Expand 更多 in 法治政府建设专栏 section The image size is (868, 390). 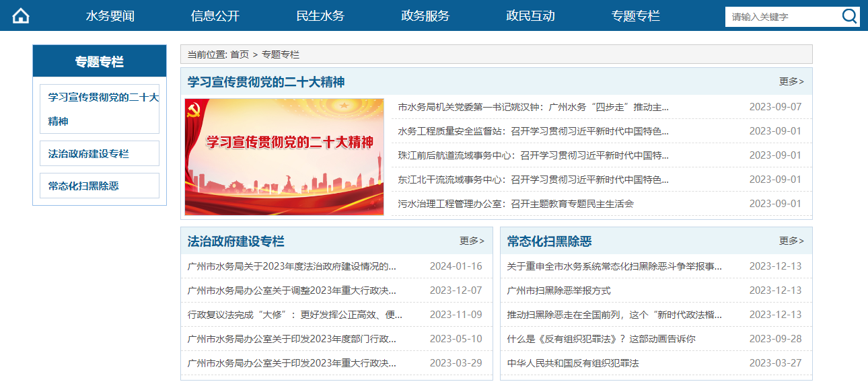coord(472,241)
